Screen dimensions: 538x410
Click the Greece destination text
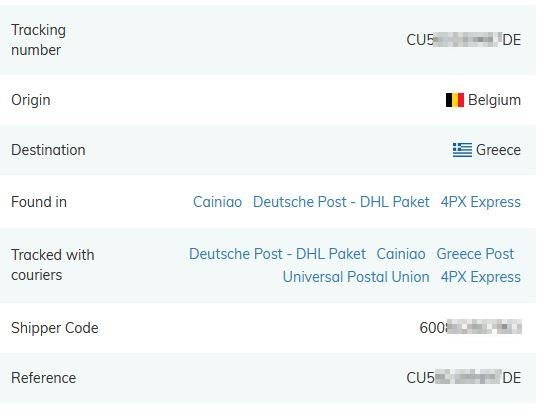click(x=498, y=150)
